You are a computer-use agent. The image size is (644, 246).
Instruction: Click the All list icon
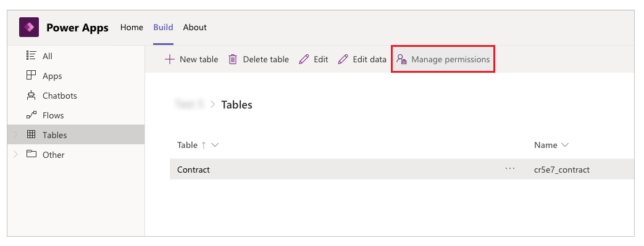(x=31, y=55)
